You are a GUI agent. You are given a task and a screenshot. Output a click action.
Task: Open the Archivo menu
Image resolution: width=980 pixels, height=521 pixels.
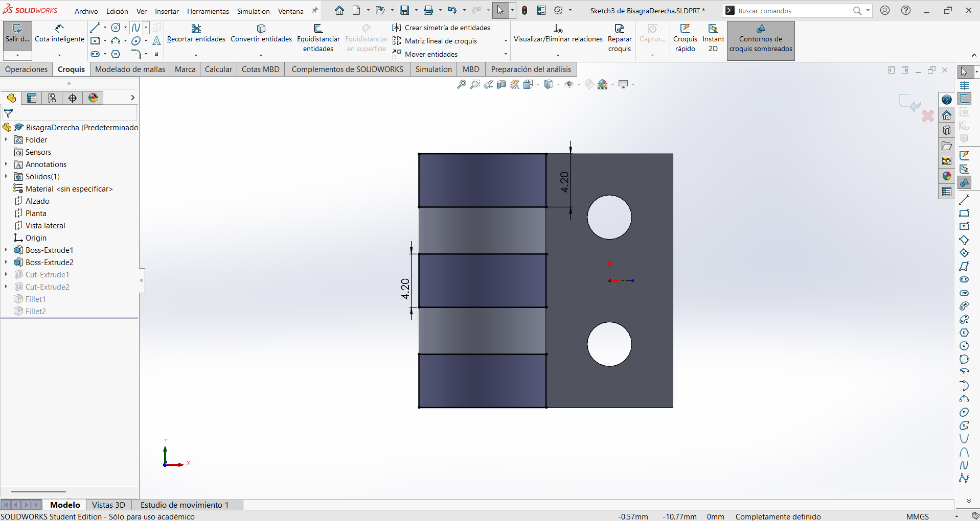pos(86,11)
